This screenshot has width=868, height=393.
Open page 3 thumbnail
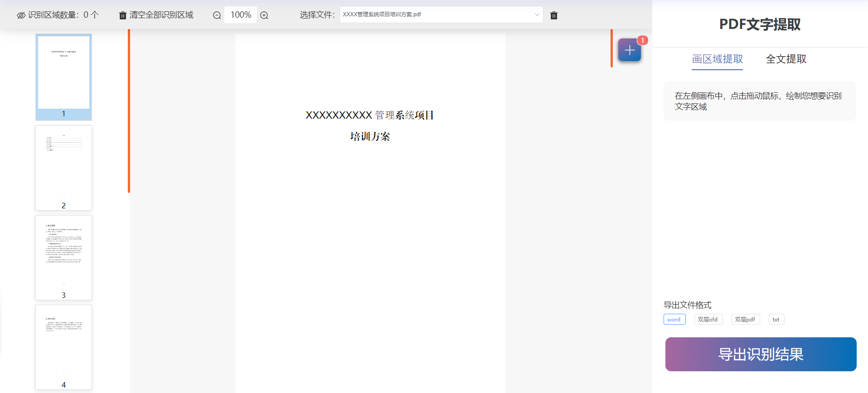pos(63,257)
